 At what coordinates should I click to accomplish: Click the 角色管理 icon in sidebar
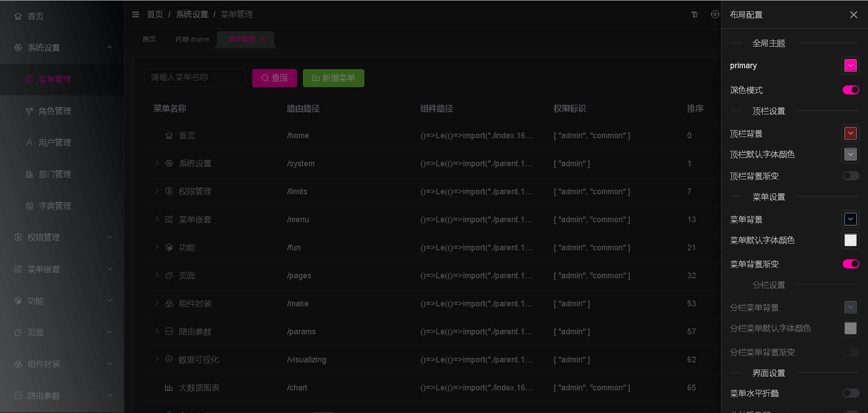coord(29,111)
